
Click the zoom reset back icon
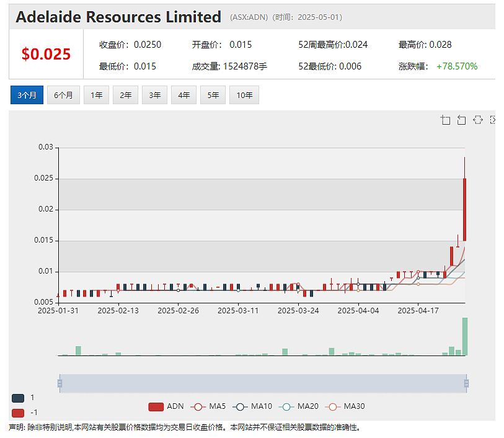(x=462, y=120)
